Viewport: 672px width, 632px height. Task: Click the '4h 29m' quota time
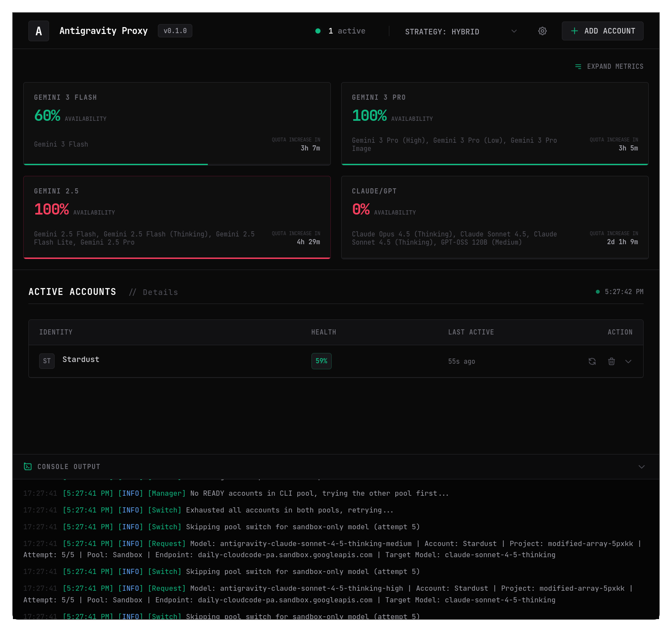tap(308, 242)
